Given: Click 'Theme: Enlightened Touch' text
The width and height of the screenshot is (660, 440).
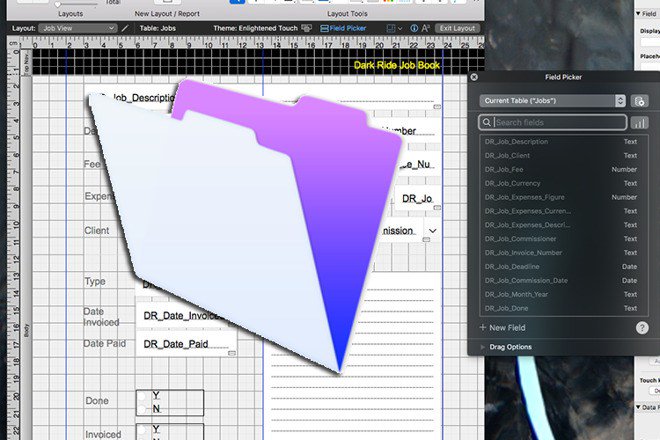Looking at the screenshot, I should click(255, 28).
